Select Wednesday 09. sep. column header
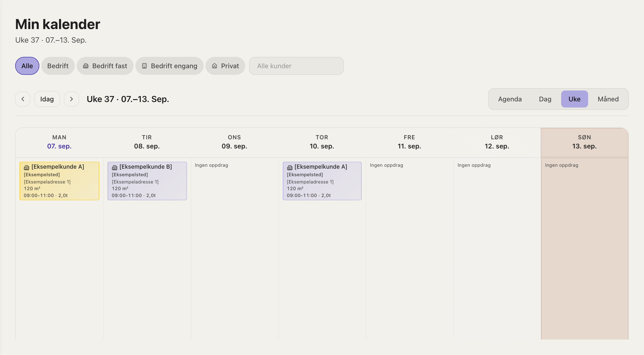 point(234,142)
